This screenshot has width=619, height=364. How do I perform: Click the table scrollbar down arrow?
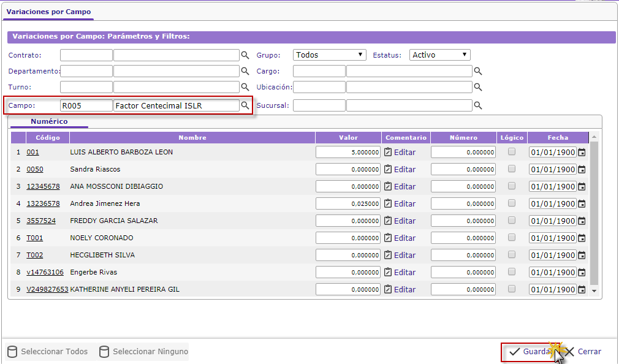coord(593,290)
